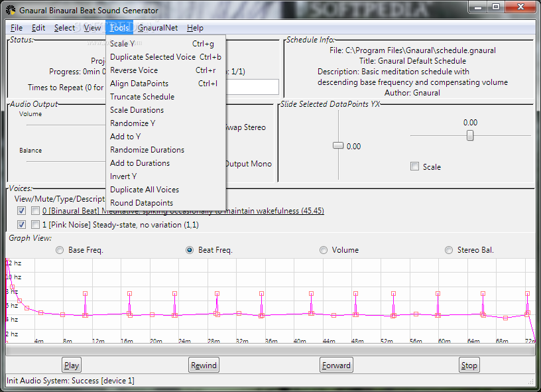Select Pink Noise voice description text
The image size is (541, 392).
(121, 225)
